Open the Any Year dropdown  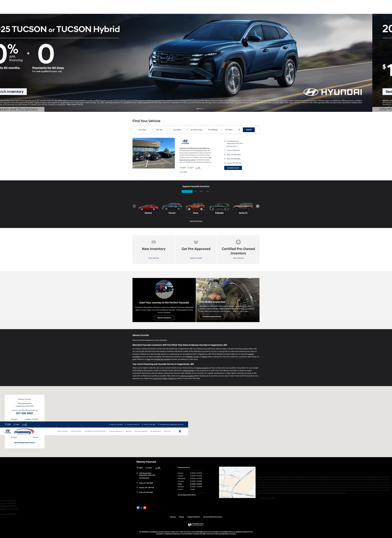pyautogui.click(x=163, y=130)
